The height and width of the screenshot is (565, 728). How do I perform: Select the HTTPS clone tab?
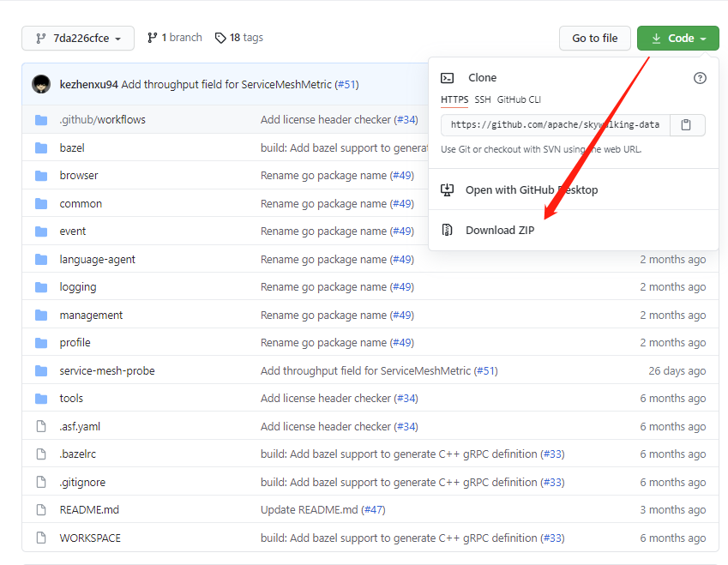pyautogui.click(x=454, y=99)
